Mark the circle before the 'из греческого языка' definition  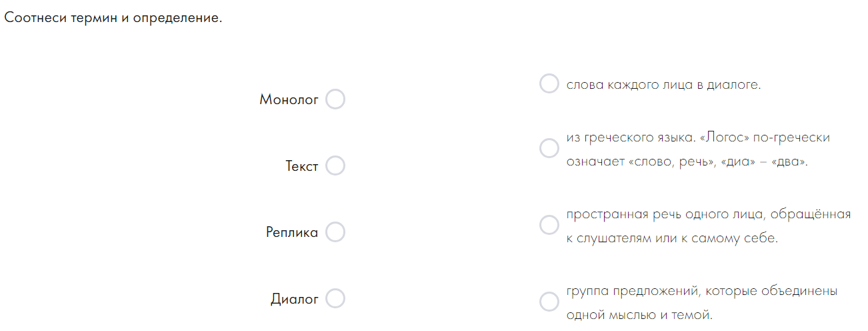(x=549, y=148)
